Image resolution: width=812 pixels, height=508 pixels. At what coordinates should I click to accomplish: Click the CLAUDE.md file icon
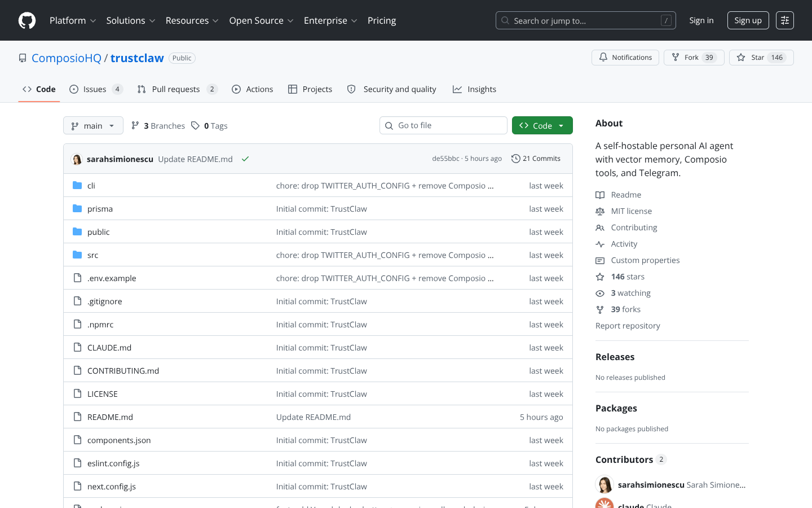[x=77, y=347]
